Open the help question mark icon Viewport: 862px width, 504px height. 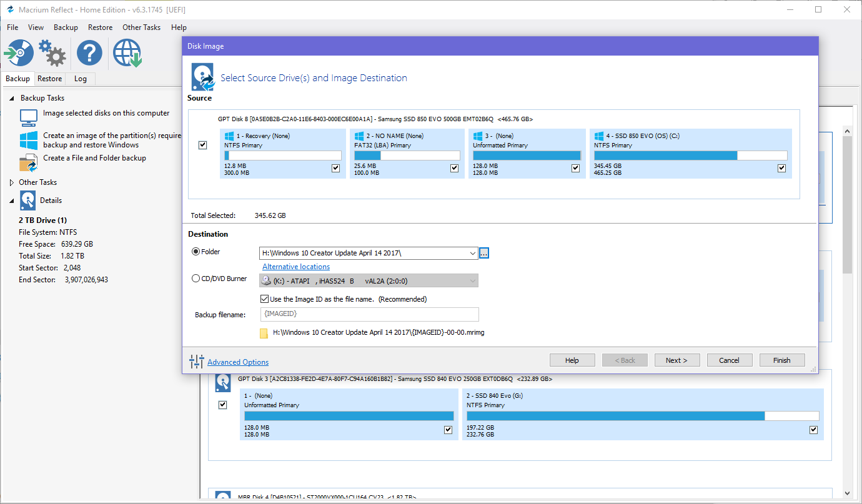[89, 53]
